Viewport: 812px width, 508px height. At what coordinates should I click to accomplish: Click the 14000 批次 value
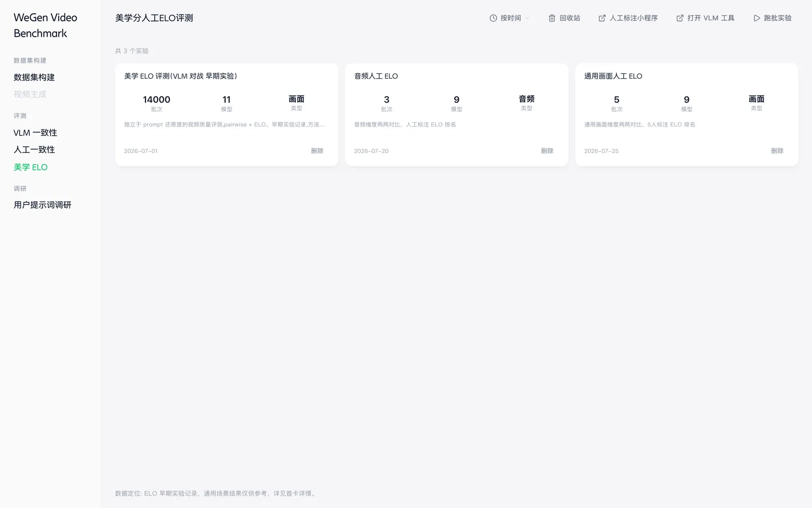(156, 100)
